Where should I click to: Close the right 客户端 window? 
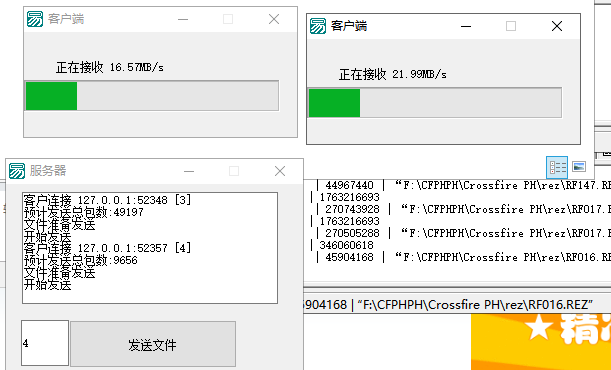click(x=557, y=26)
